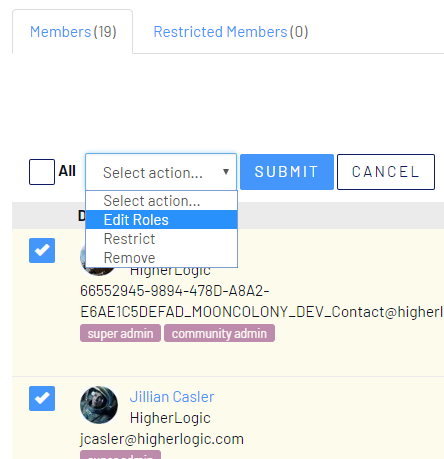Click the SUBMIT button
The height and width of the screenshot is (459, 444).
click(287, 172)
